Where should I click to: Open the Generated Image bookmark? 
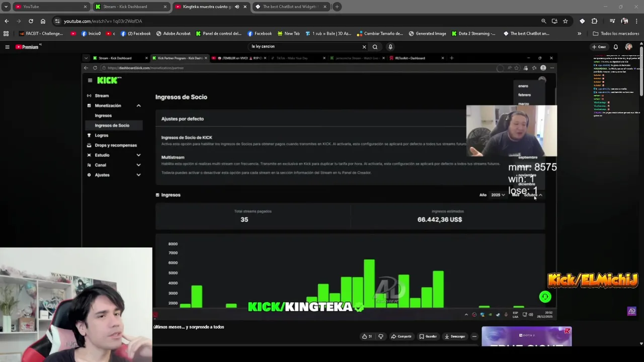(x=427, y=34)
